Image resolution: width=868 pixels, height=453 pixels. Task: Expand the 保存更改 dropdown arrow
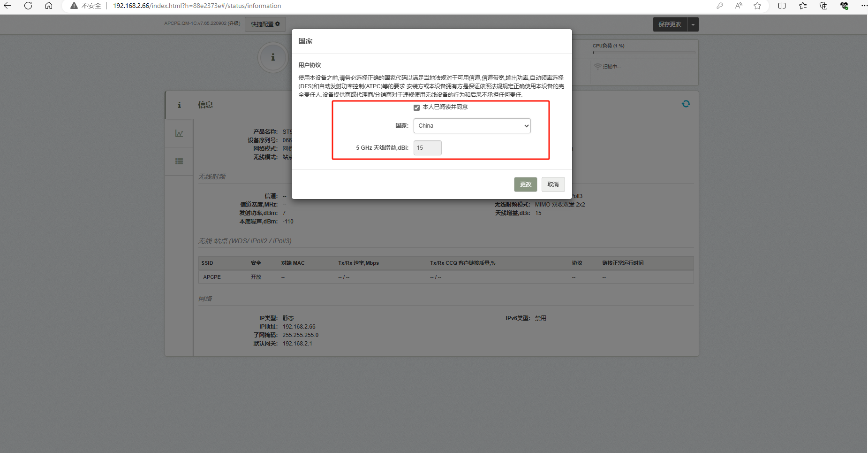pos(693,24)
